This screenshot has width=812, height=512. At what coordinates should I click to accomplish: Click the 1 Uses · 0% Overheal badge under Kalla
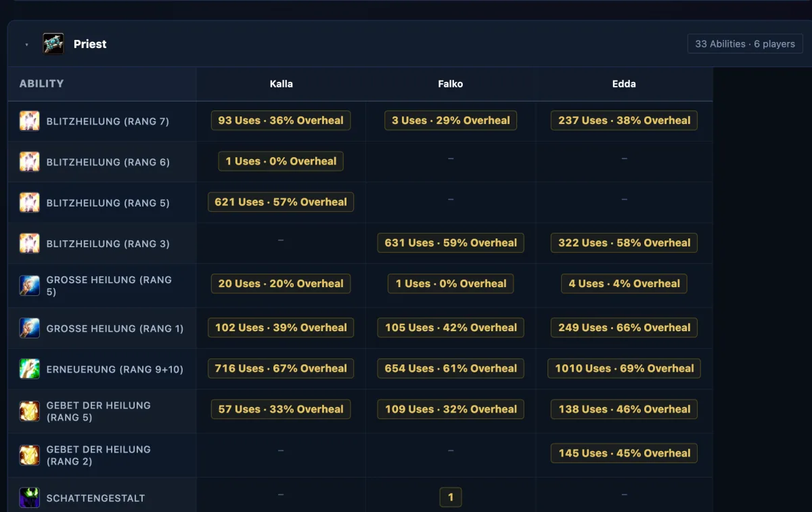(281, 161)
